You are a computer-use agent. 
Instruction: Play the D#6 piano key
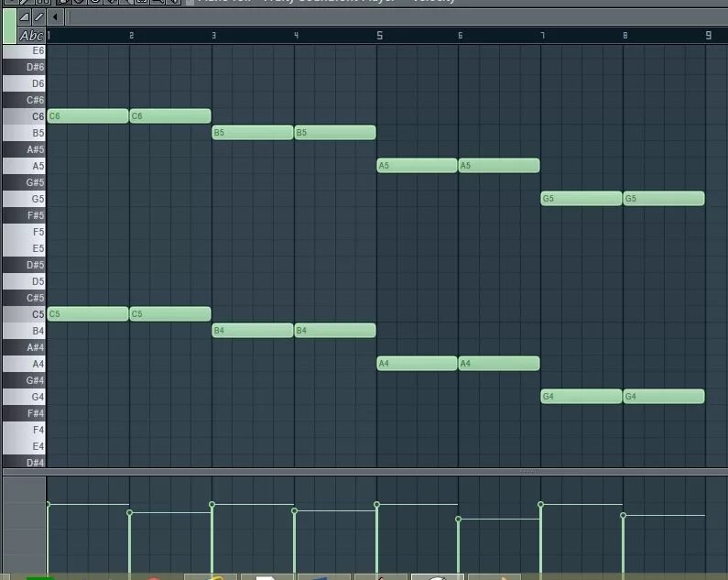(x=24, y=67)
